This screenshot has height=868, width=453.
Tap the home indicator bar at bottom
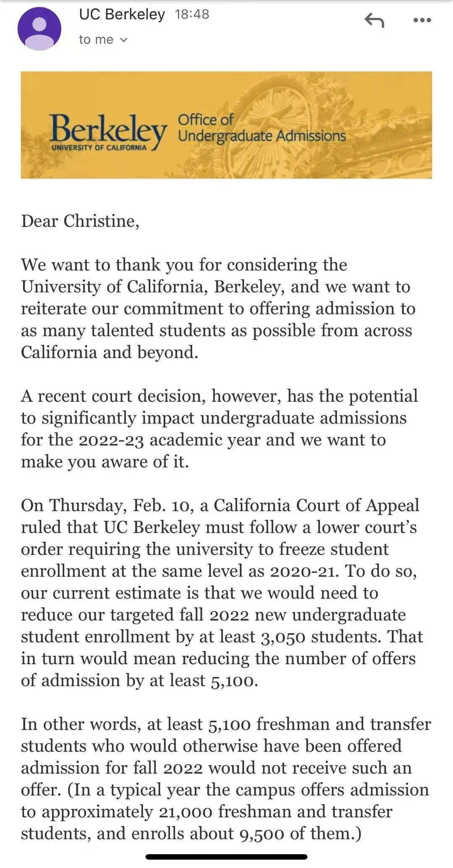(226, 857)
